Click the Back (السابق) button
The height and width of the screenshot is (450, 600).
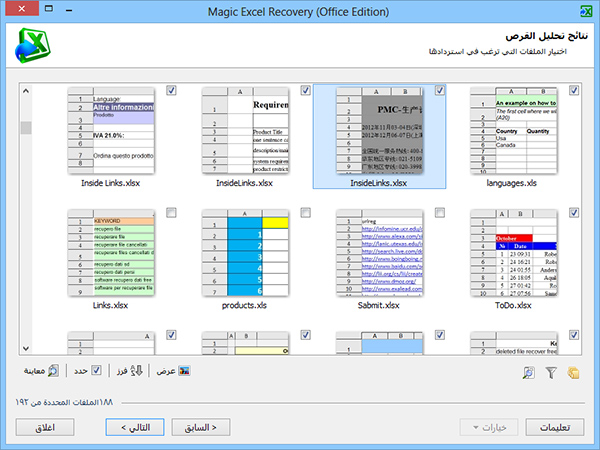point(201,427)
